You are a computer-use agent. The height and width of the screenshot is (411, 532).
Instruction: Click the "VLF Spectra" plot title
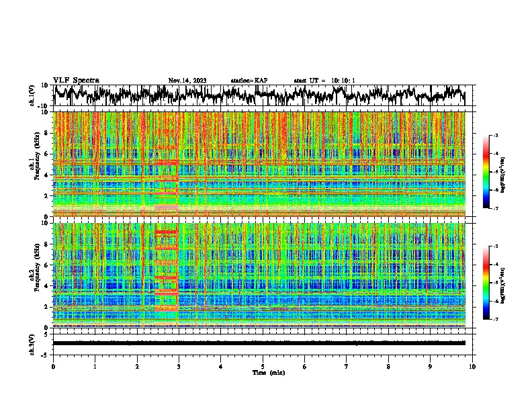click(76, 81)
